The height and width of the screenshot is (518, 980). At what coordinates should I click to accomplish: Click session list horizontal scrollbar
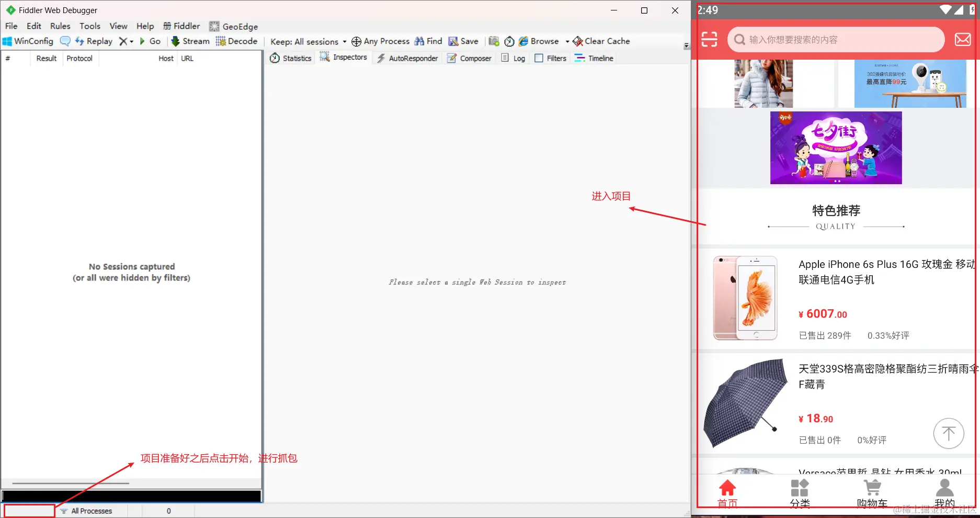71,483
